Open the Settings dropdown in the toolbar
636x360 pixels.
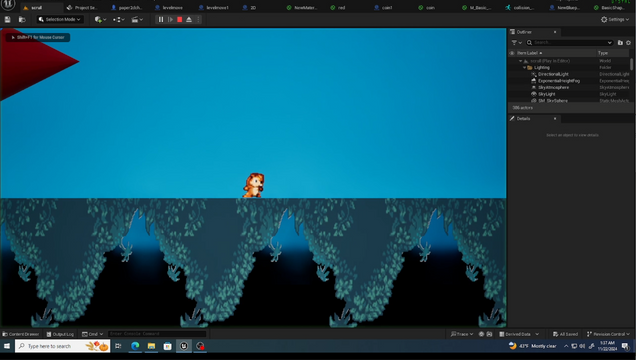click(615, 19)
